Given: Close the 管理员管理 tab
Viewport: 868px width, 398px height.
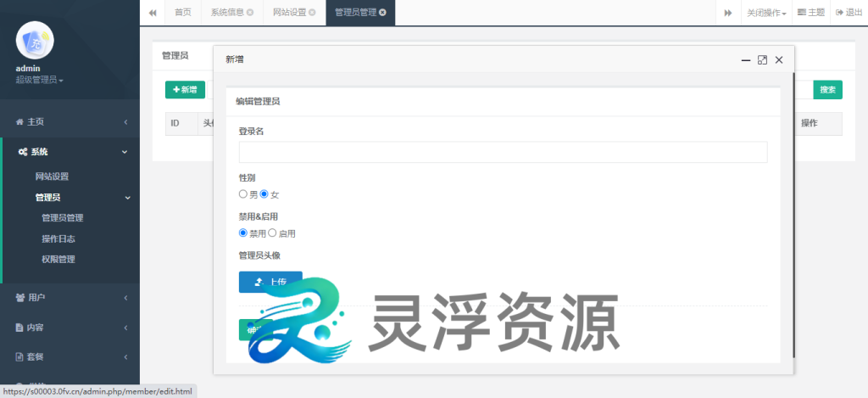Looking at the screenshot, I should 382,12.
